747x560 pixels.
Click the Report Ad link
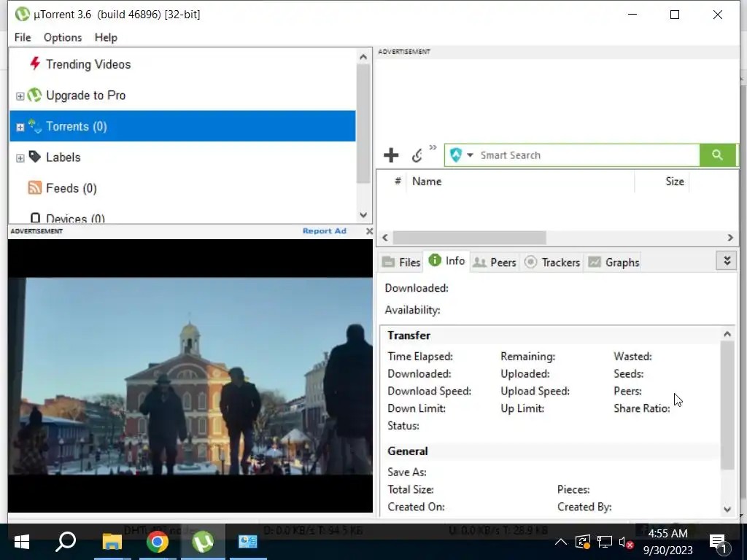[325, 231]
